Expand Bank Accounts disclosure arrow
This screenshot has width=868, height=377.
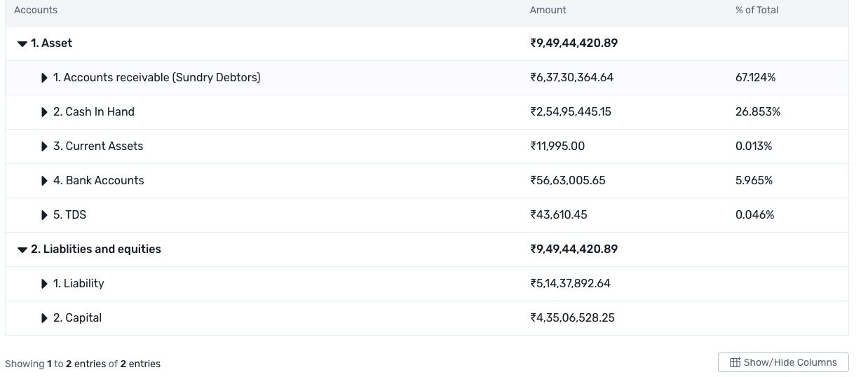[x=45, y=181]
